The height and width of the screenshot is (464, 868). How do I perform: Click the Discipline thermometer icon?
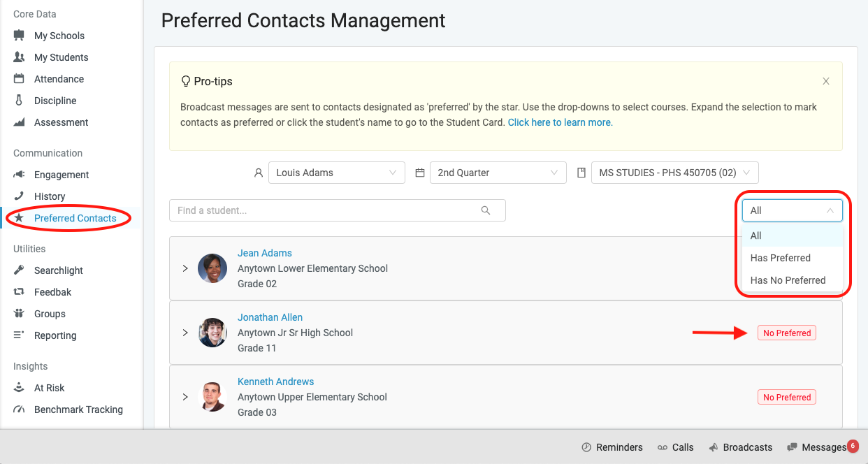19,101
